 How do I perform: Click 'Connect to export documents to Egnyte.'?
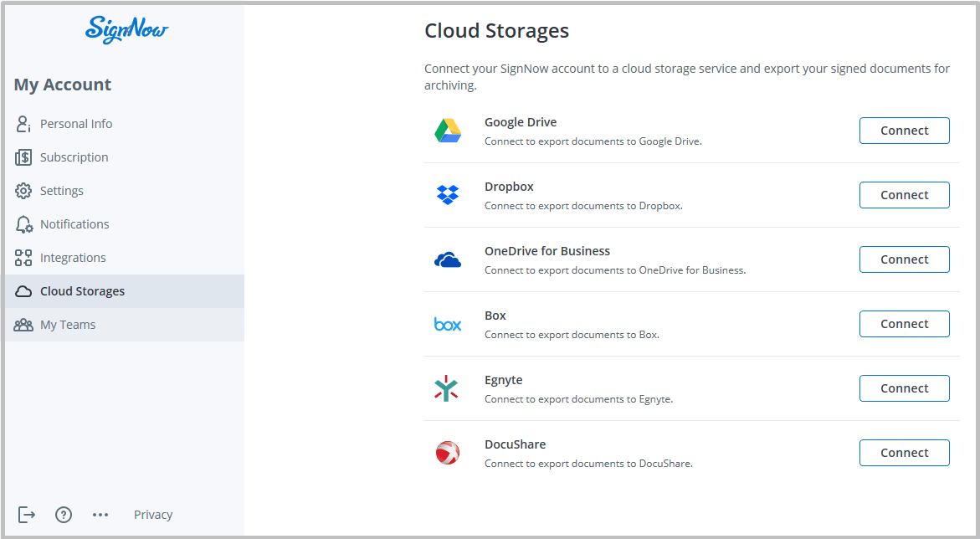(x=579, y=399)
